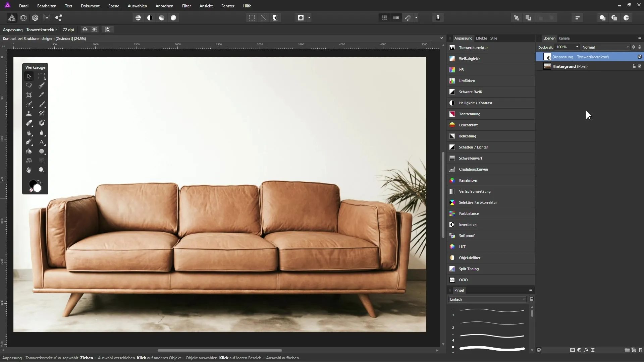Close the Kontrast bei Strukturen document tab

click(441, 38)
